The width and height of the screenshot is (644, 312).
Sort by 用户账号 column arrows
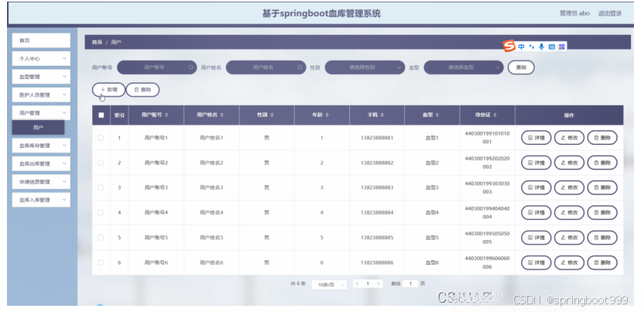[166, 115]
